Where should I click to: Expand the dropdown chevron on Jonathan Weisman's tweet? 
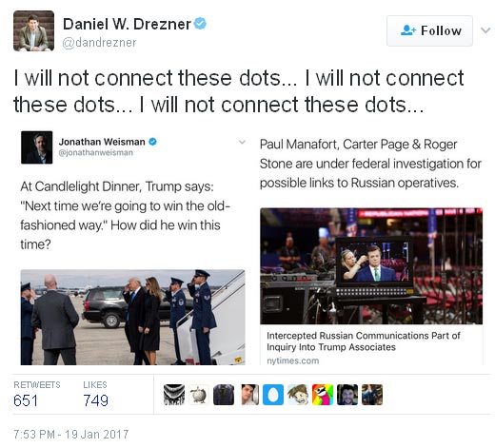(242, 142)
